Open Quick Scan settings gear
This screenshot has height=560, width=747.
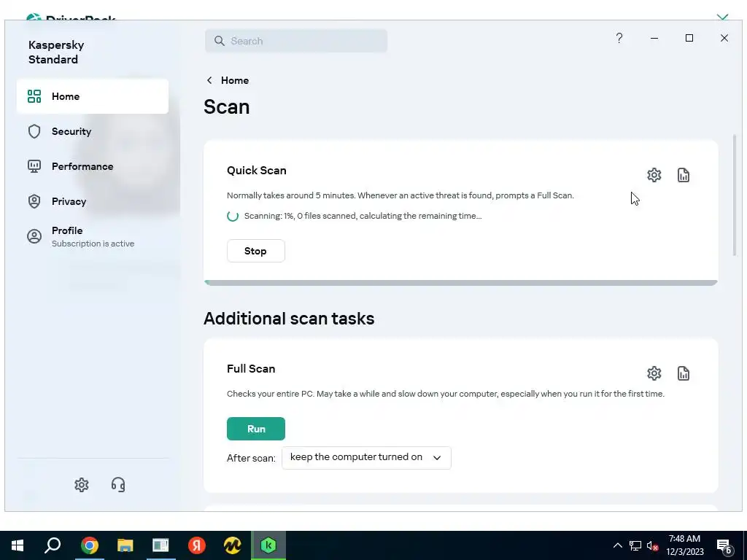(654, 175)
